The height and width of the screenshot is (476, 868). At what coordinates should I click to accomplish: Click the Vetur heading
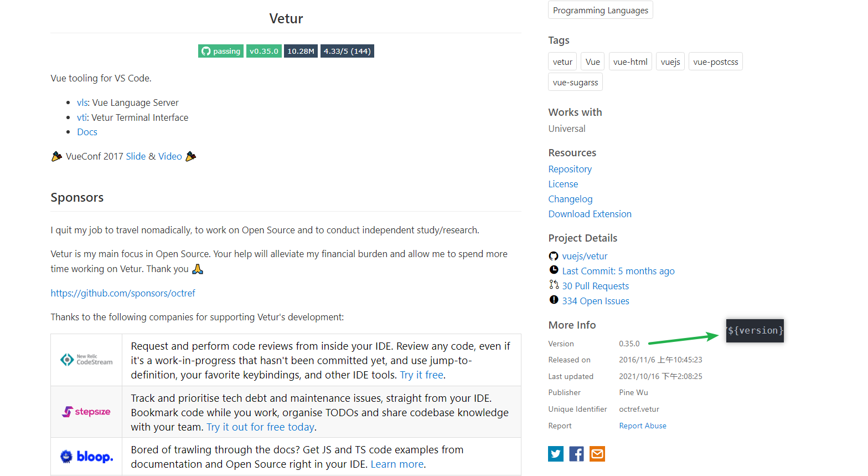click(x=286, y=19)
